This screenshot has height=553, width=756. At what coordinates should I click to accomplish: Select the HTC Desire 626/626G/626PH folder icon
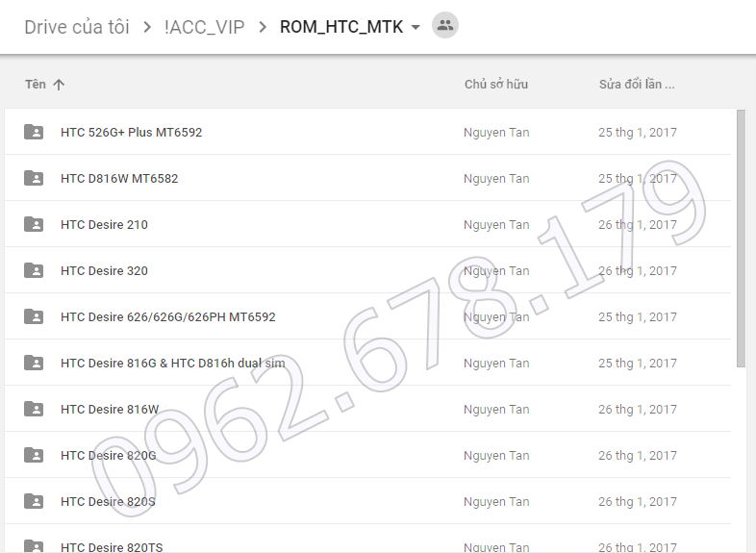pyautogui.click(x=34, y=316)
